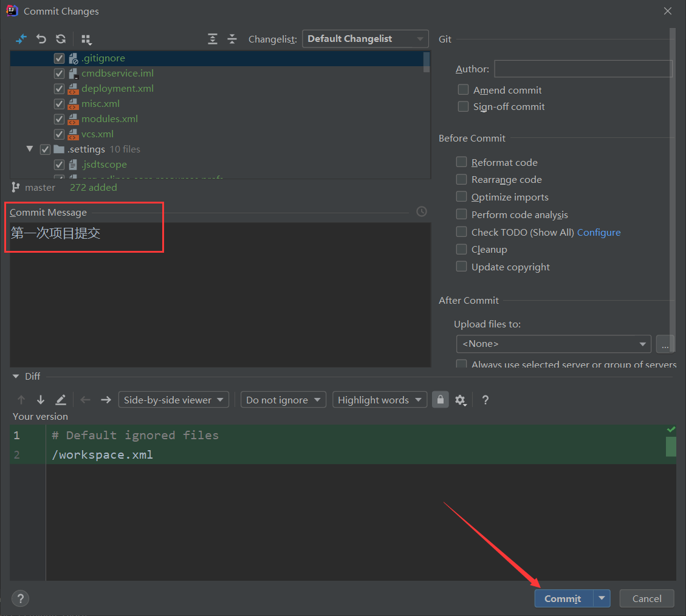The width and height of the screenshot is (686, 616).
Task: Enable the Reformat code option
Action: pos(461,162)
